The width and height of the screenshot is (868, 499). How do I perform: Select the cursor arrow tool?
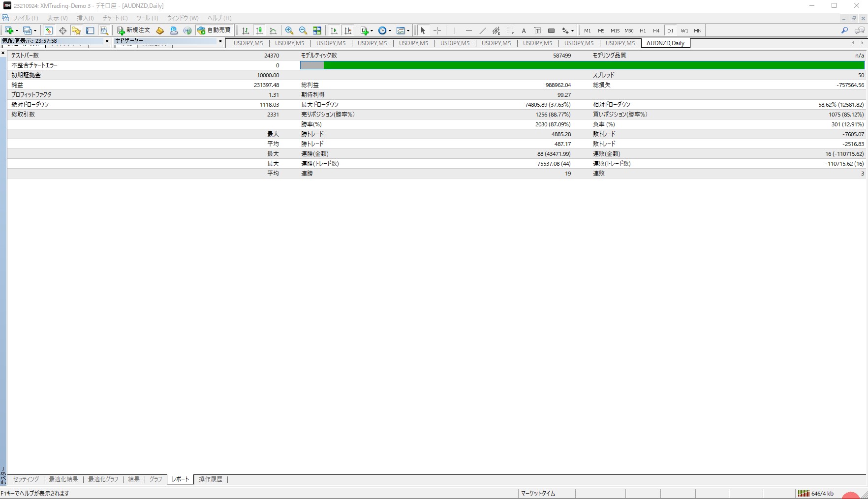pos(423,30)
